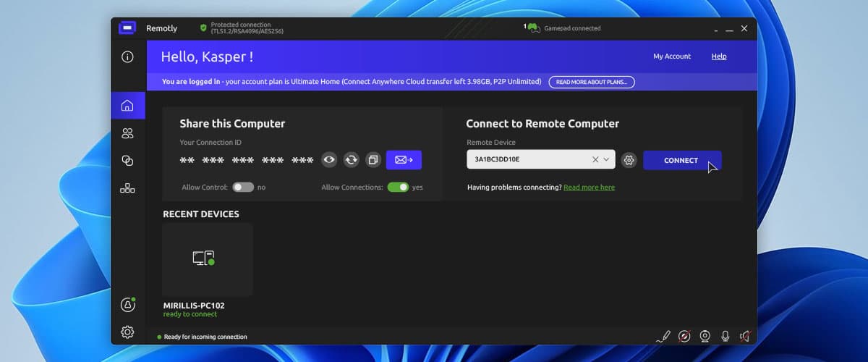
Task: Open the network hierarchy sidebar icon
Action: (127, 188)
